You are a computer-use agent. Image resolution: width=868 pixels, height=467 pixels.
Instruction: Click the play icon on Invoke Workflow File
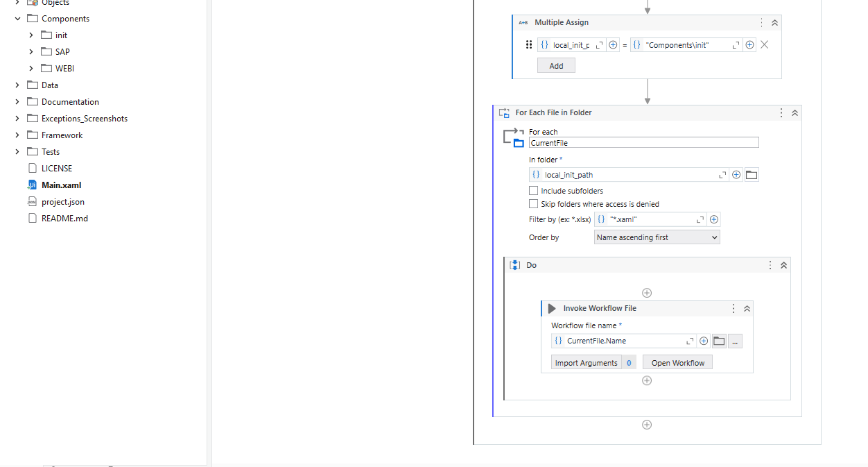[551, 308]
